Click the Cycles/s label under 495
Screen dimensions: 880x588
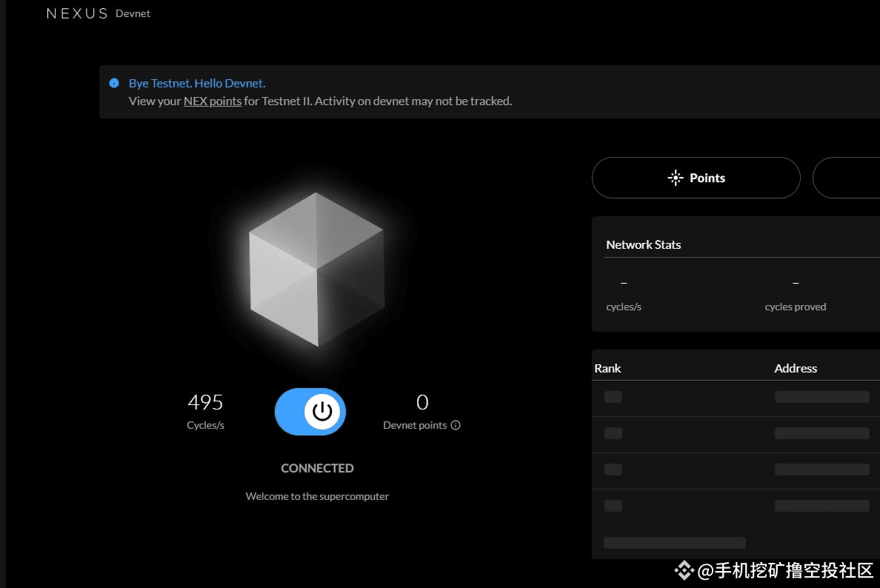205,425
